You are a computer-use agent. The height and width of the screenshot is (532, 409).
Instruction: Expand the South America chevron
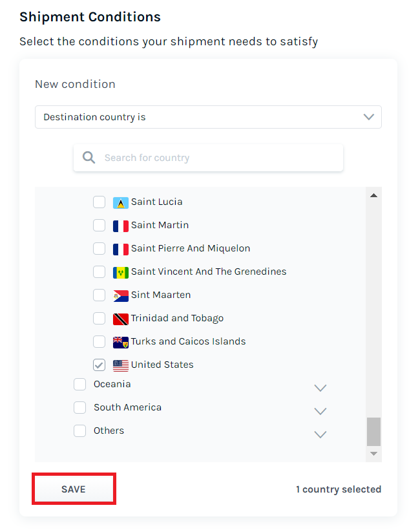pos(320,411)
